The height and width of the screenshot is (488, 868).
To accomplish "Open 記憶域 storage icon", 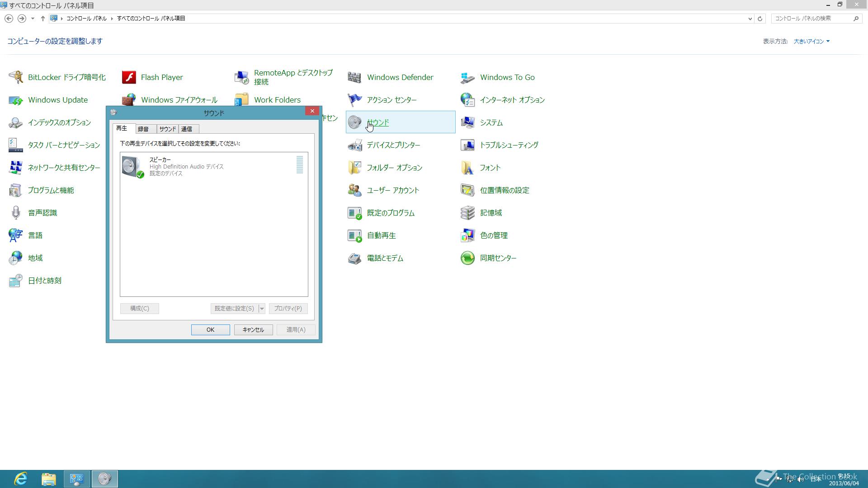I will coord(468,213).
